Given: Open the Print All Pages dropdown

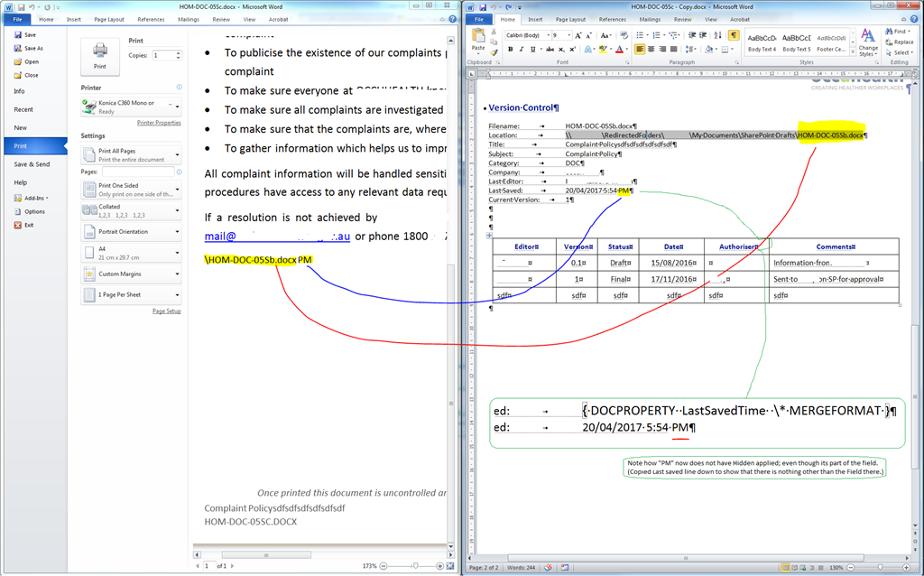Looking at the screenshot, I should pyautogui.click(x=132, y=155).
